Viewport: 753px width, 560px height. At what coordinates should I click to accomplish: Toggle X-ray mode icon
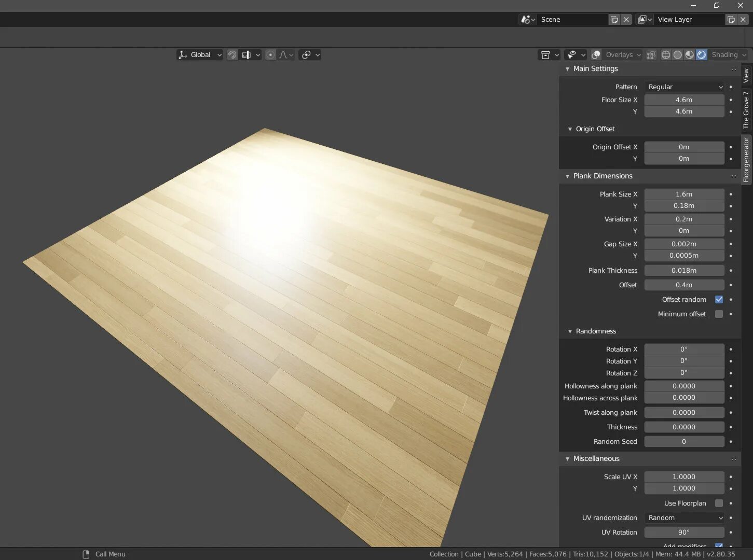[x=651, y=54]
